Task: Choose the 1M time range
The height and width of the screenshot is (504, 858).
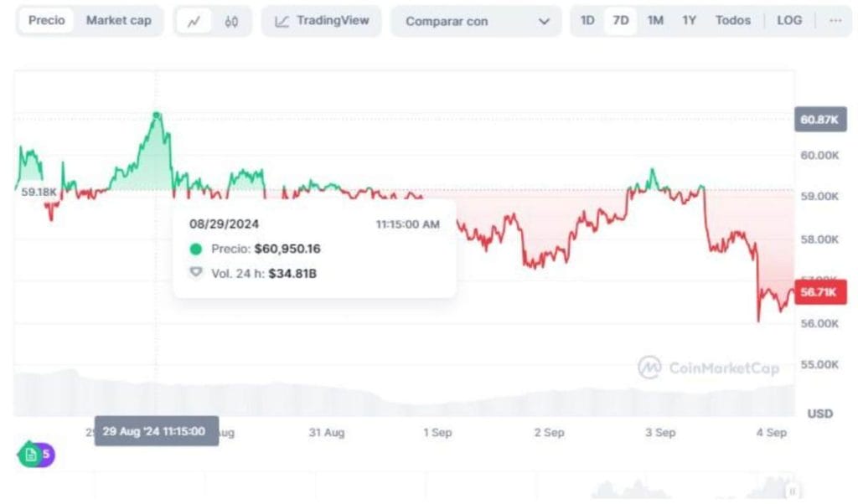Action: [x=655, y=21]
